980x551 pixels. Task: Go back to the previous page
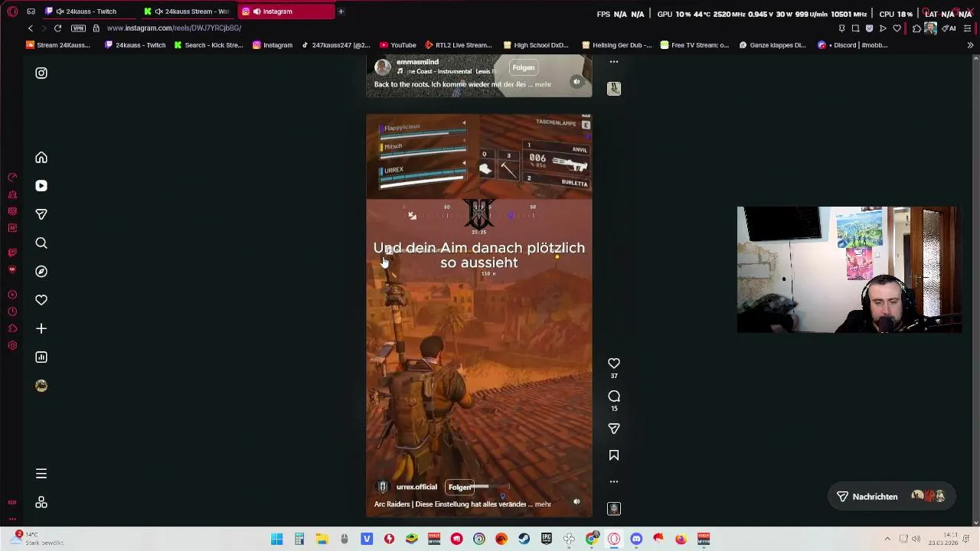[31, 28]
